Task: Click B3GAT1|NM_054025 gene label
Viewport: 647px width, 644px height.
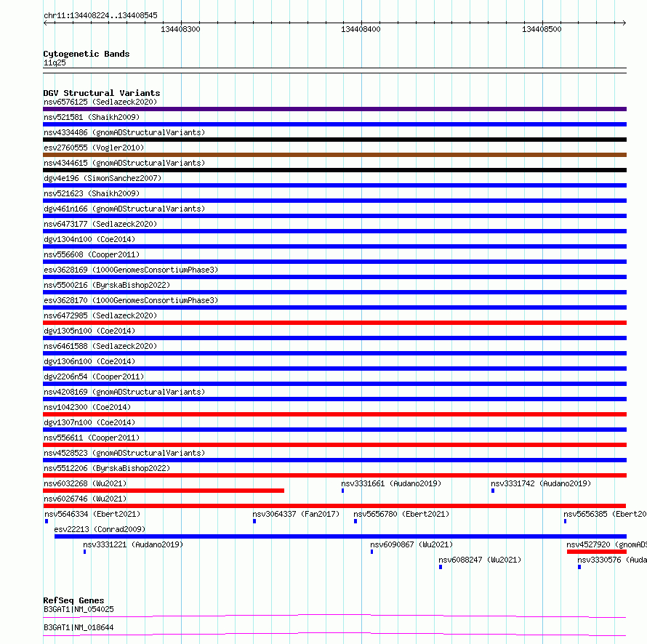Action: coord(79,609)
